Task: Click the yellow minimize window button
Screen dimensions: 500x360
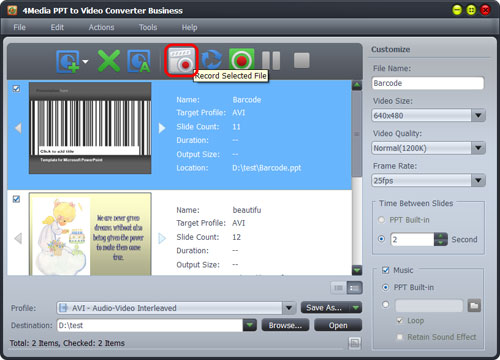Action: point(457,10)
